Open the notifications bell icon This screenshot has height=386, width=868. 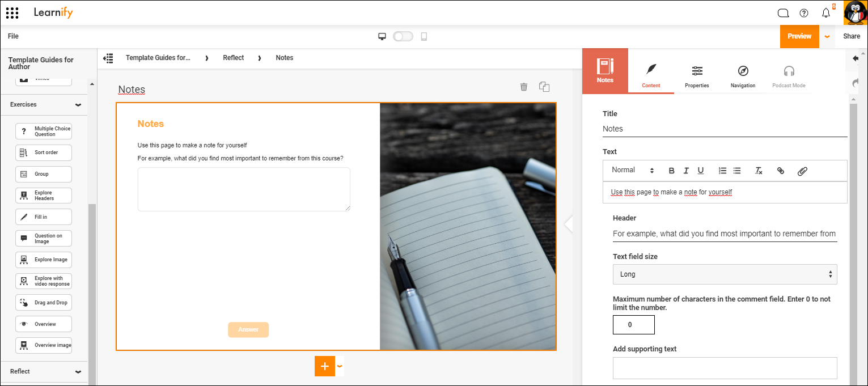[826, 13]
